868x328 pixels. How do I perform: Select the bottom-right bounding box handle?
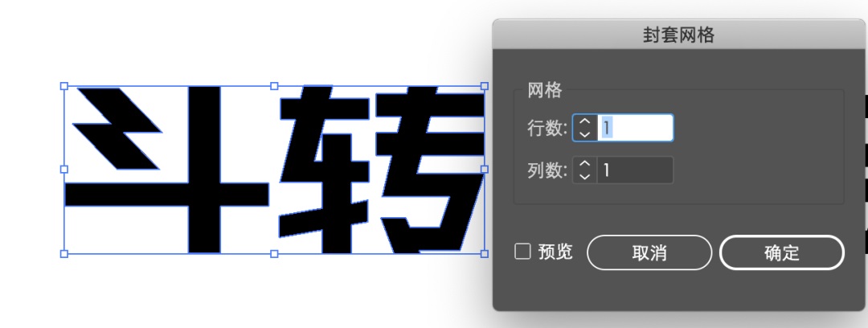pyautogui.click(x=485, y=254)
